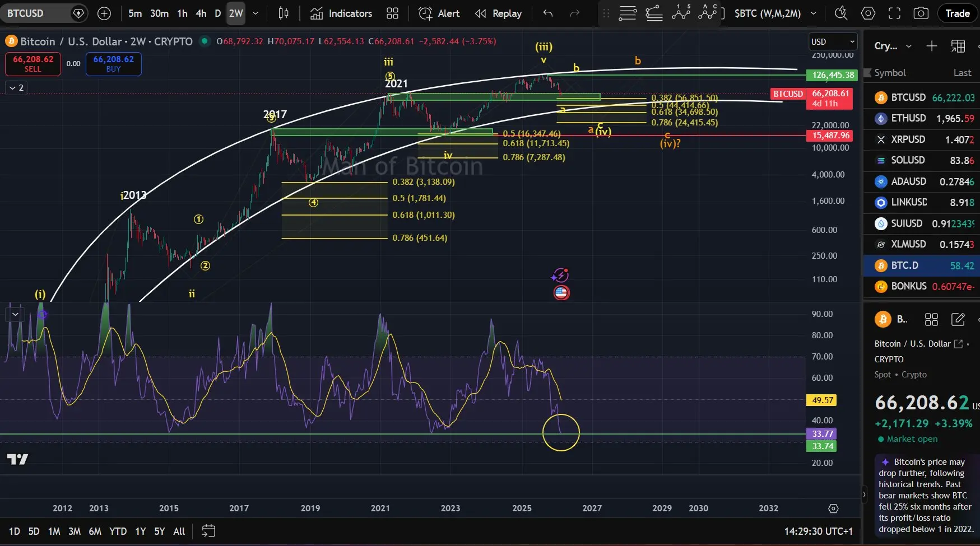The width and height of the screenshot is (980, 546).
Task: Create a new Alert
Action: click(439, 13)
